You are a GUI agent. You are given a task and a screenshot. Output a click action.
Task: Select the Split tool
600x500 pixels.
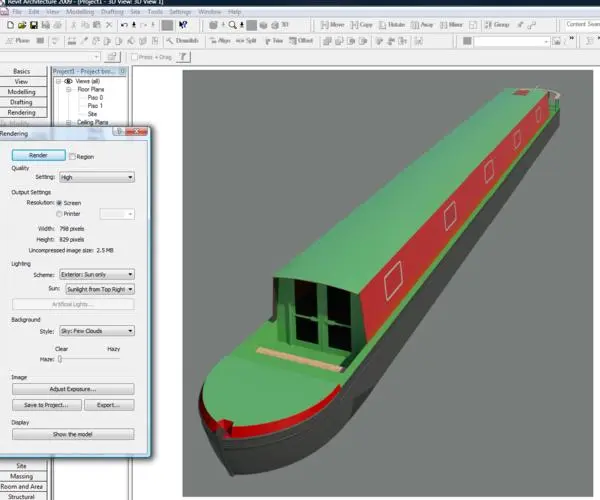click(x=246, y=41)
